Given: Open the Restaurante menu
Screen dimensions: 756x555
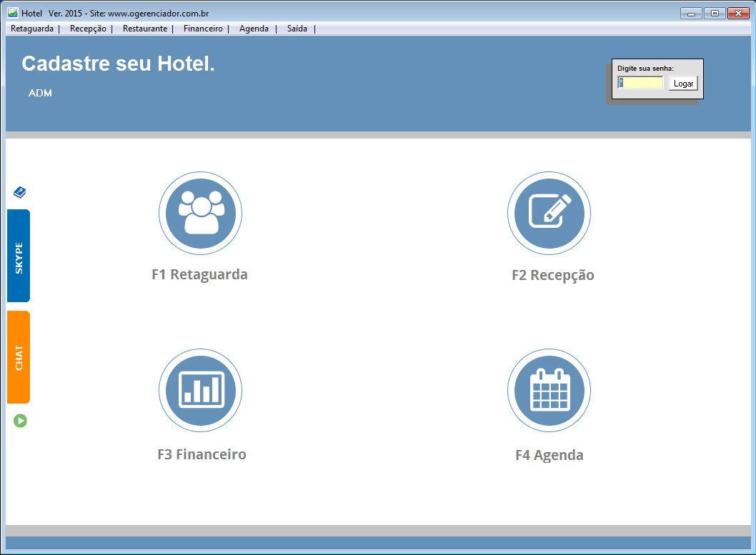Looking at the screenshot, I should click(145, 29).
